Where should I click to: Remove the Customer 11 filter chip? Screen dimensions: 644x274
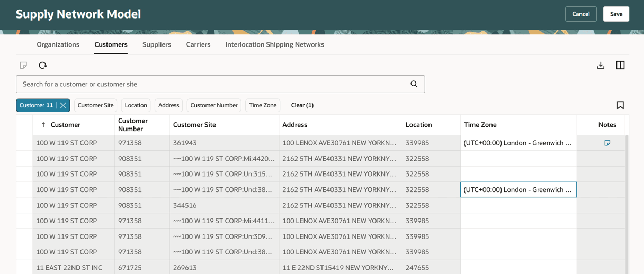click(63, 105)
